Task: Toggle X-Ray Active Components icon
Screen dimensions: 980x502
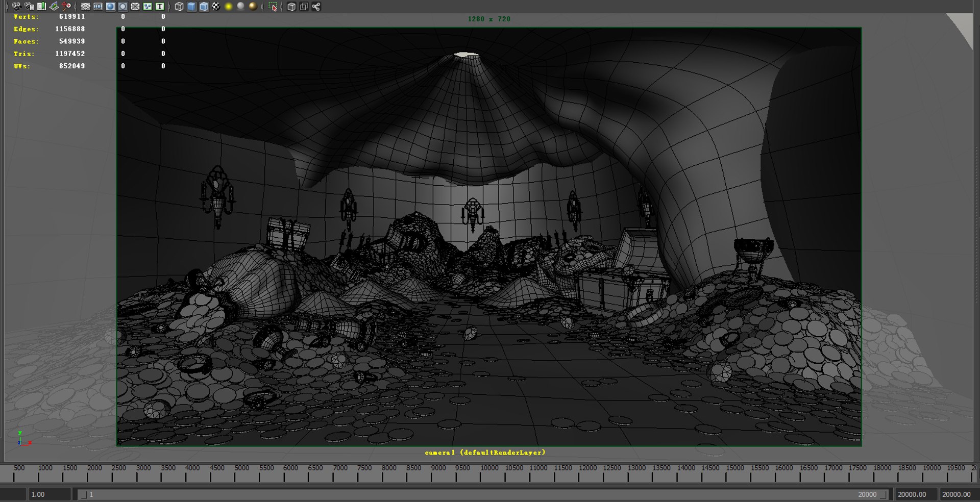Action: click(x=304, y=6)
